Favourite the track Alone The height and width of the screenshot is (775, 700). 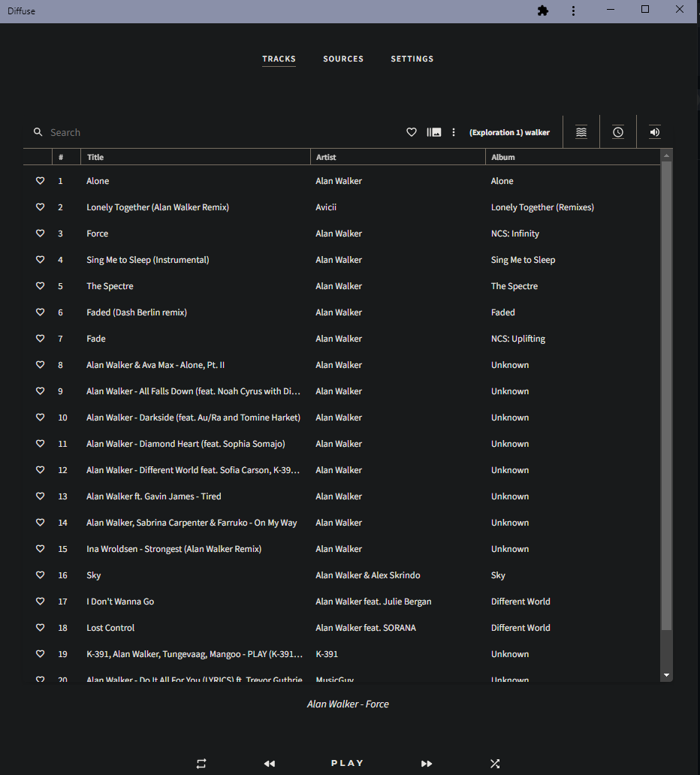[40, 181]
